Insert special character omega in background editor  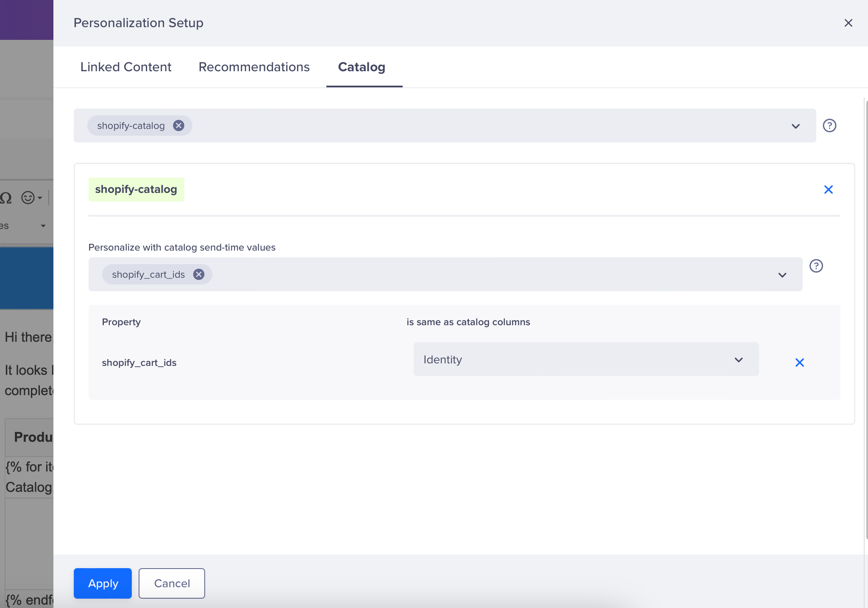pyautogui.click(x=6, y=198)
